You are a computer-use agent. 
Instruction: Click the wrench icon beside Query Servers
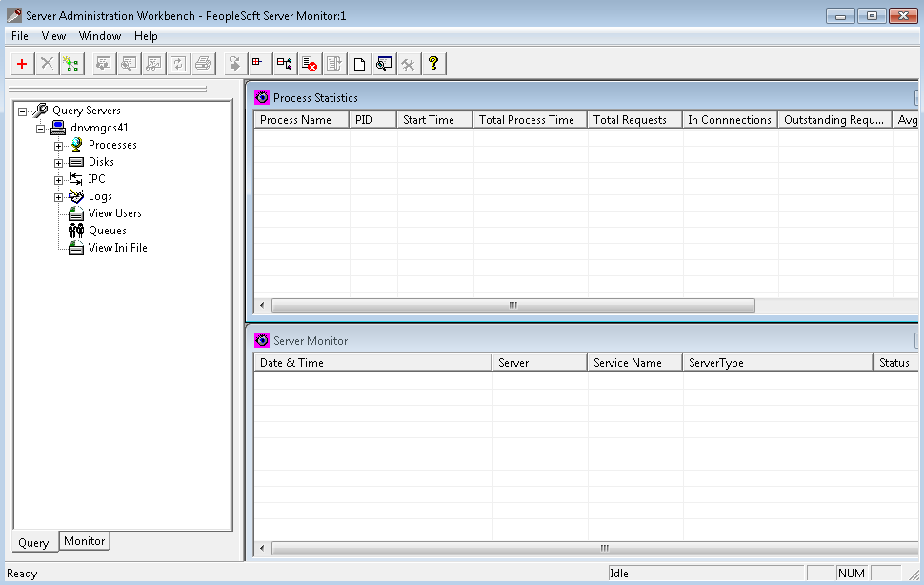pos(40,111)
